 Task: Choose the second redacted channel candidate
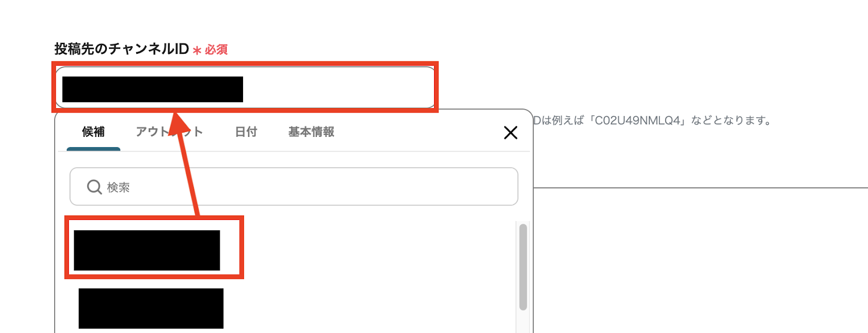pos(151,309)
